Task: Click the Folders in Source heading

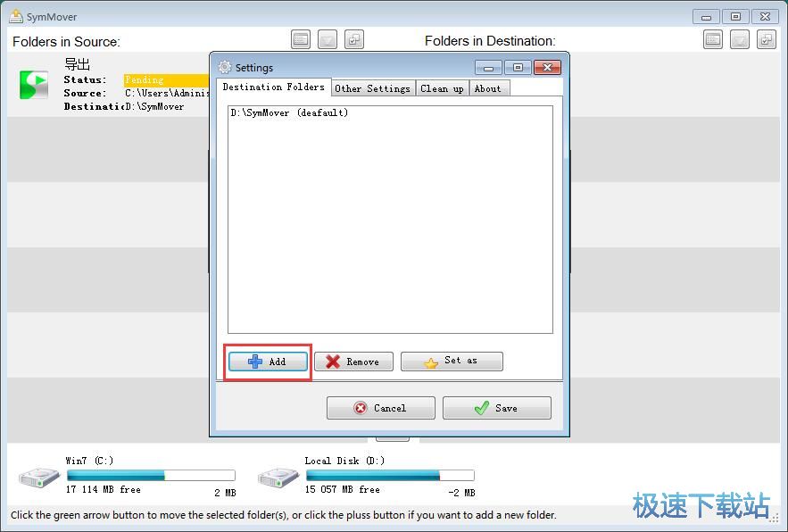Action: click(66, 42)
